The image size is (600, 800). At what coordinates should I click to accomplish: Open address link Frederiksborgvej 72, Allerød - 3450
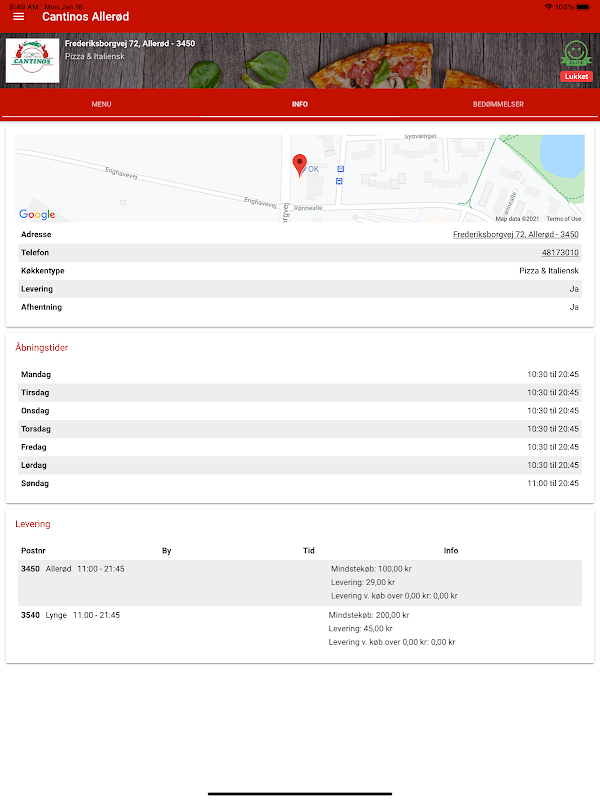coord(515,234)
